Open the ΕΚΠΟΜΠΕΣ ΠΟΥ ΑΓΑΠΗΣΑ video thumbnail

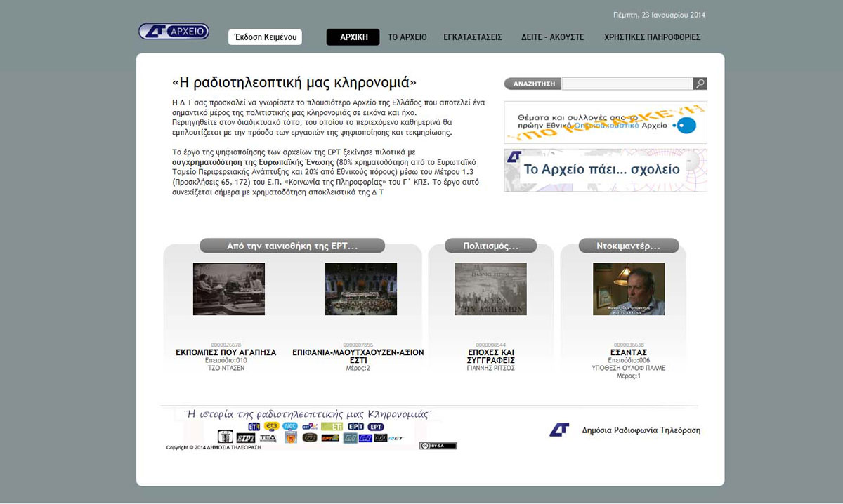[228, 289]
